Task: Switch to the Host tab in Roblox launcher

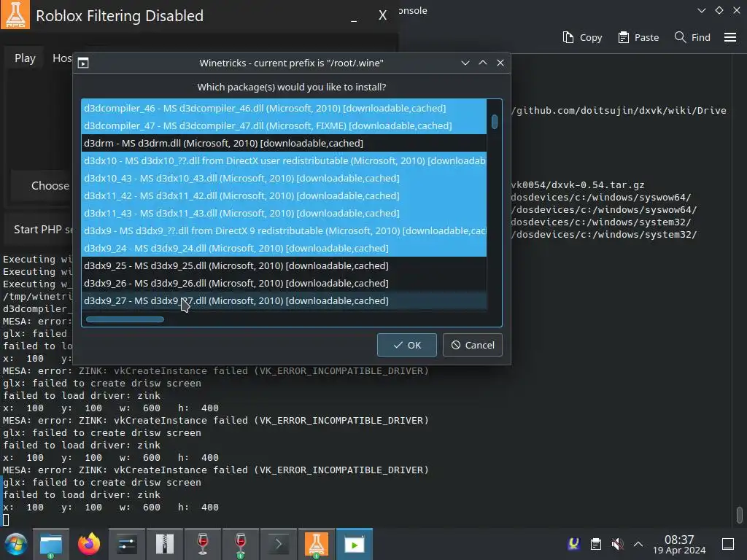Action: [63, 58]
